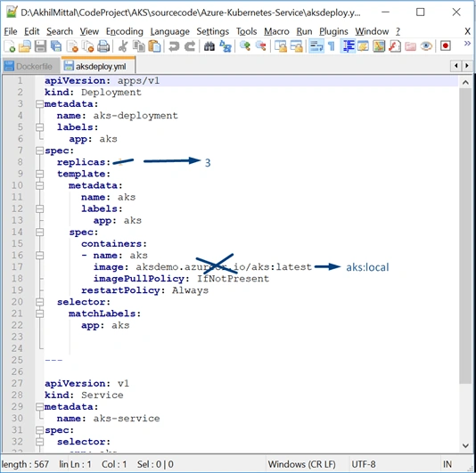
Task: Start macro recording with the red record icon
Action: point(446,46)
